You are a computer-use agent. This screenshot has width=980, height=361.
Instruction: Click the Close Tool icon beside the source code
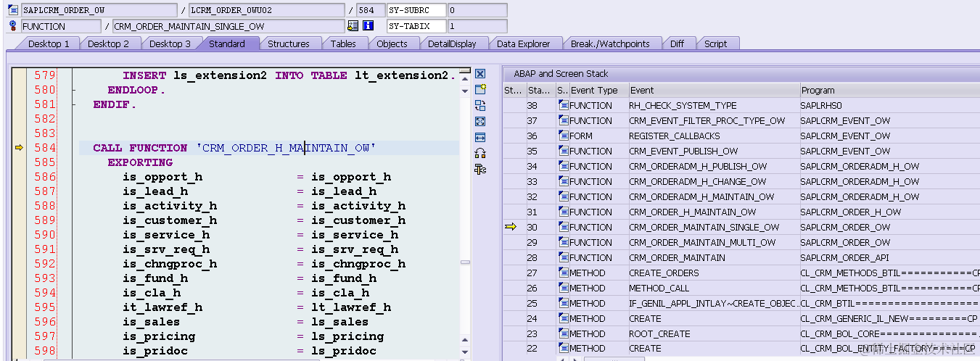coord(479,74)
